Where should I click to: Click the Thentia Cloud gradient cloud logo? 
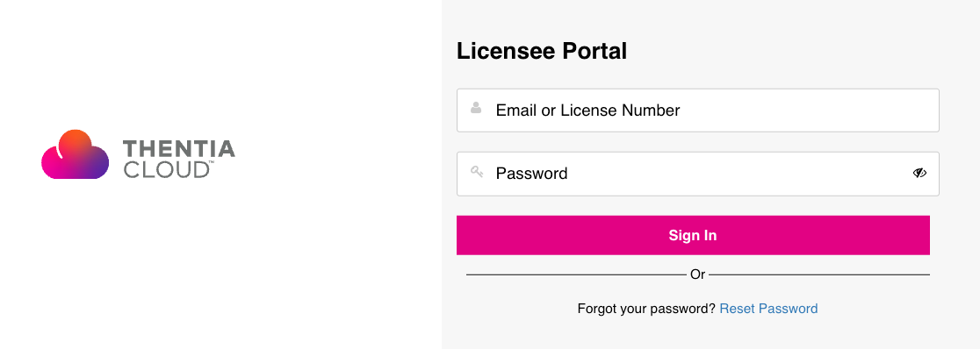click(75, 154)
